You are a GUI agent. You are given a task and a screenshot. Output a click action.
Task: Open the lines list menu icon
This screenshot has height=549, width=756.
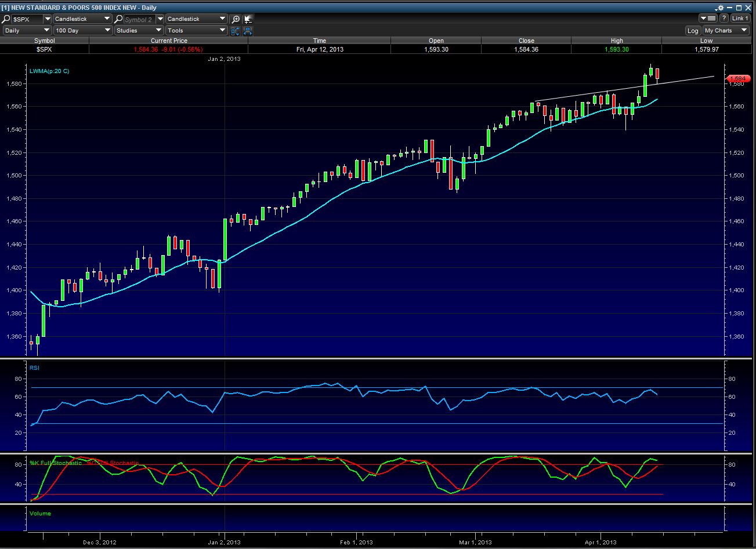coord(707,19)
